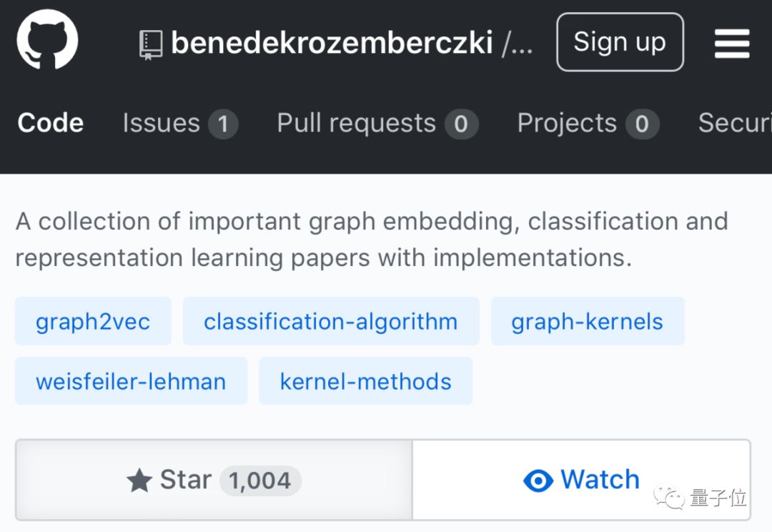772x532 pixels.
Task: View the 1,004 stargazers count
Action: point(260,481)
